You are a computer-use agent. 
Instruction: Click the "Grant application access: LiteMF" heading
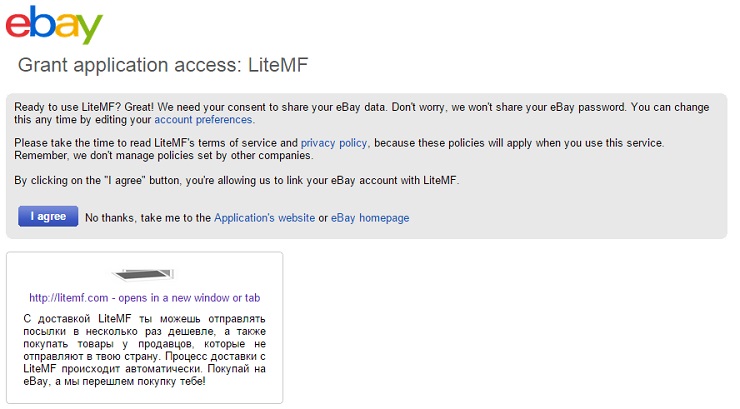click(x=163, y=66)
